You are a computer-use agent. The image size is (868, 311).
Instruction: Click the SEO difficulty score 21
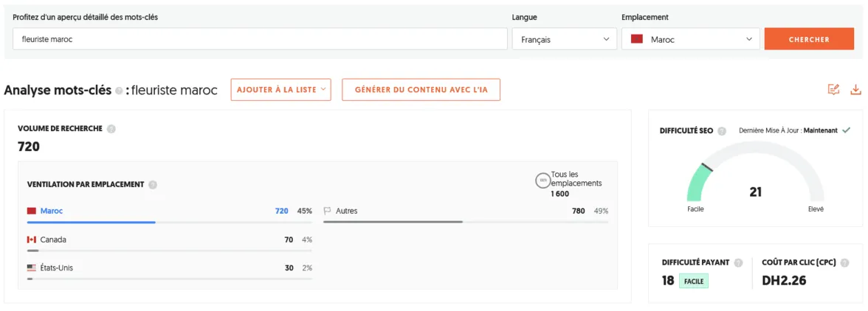(x=756, y=192)
